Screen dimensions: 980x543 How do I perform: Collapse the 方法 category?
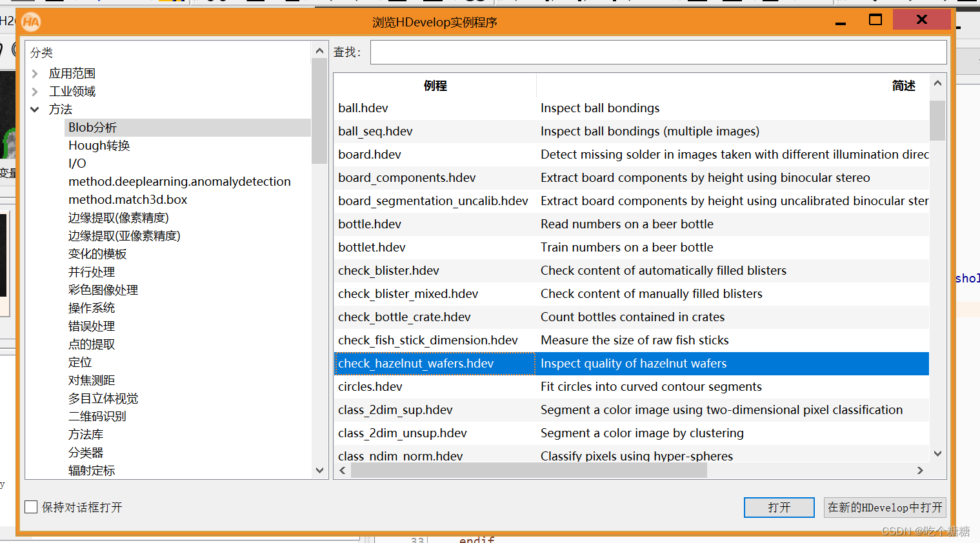pos(35,110)
